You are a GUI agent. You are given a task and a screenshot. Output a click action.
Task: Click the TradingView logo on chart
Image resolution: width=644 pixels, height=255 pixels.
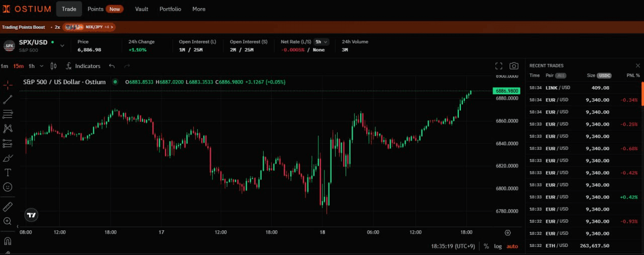pyautogui.click(x=32, y=215)
